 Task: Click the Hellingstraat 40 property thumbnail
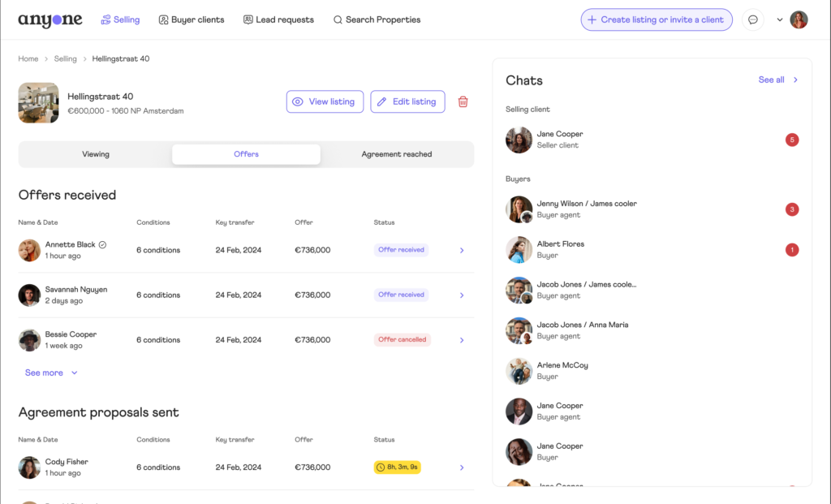[39, 103]
